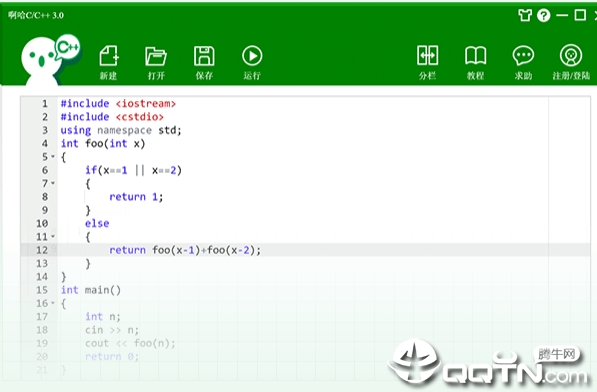The width and height of the screenshot is (597, 392).
Task: Open the help question mark icon
Action: [544, 15]
